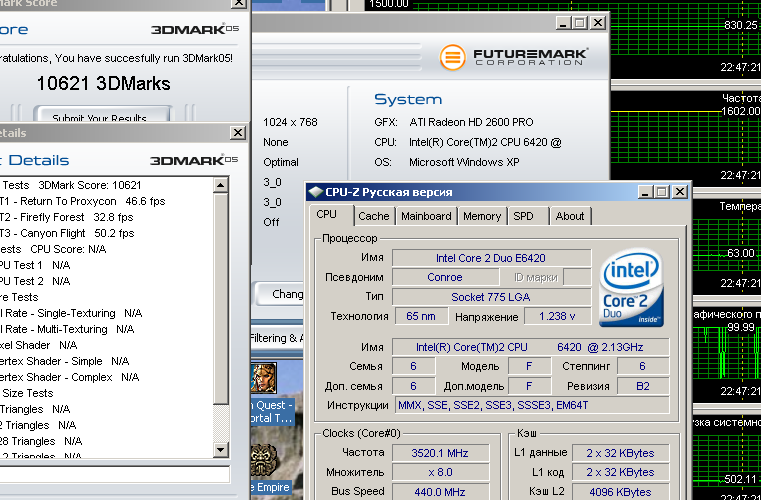Screen dimensions: 761x500
Task: Open the About tab in CPU-Z
Action: click(570, 216)
